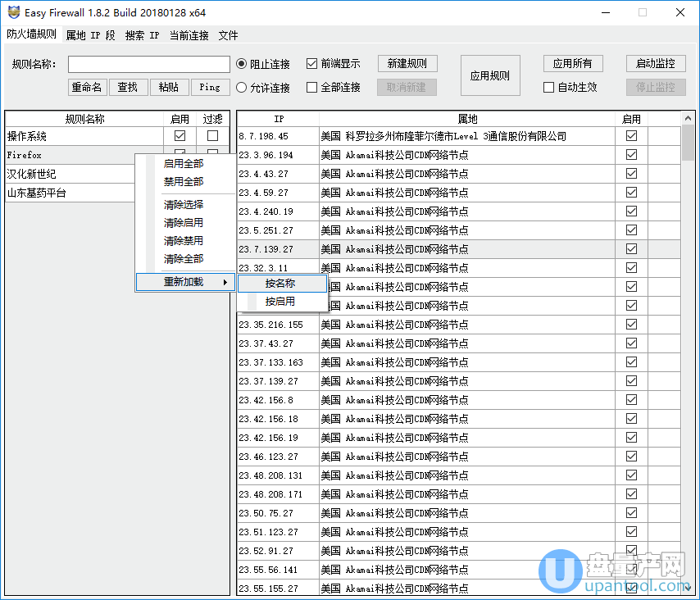
Task: Switch to the 当前连接 tab
Action: (189, 35)
